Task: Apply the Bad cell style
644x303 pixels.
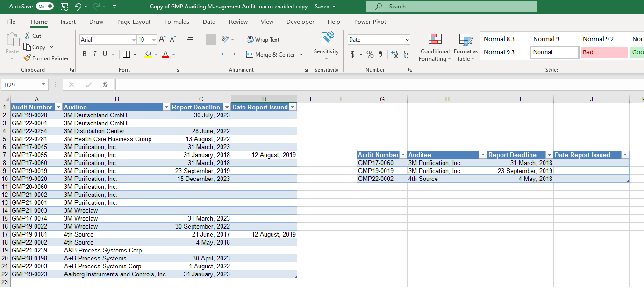Action: click(x=604, y=52)
